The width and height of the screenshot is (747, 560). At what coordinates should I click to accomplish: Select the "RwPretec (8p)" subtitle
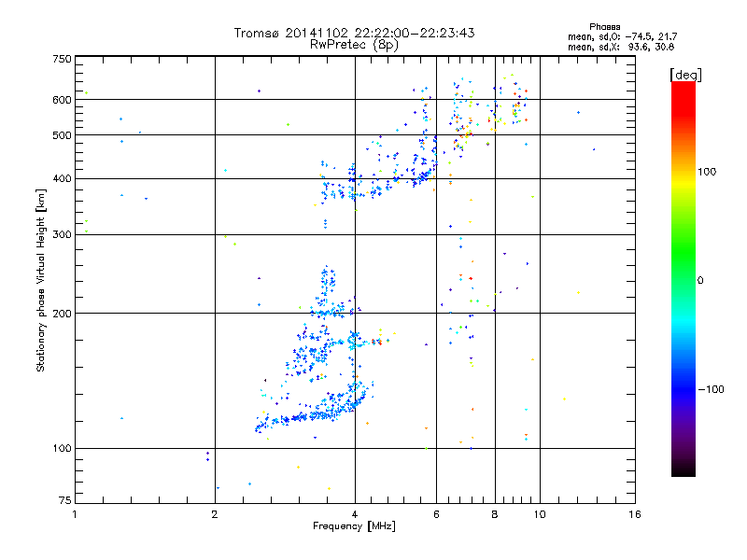tap(354, 45)
